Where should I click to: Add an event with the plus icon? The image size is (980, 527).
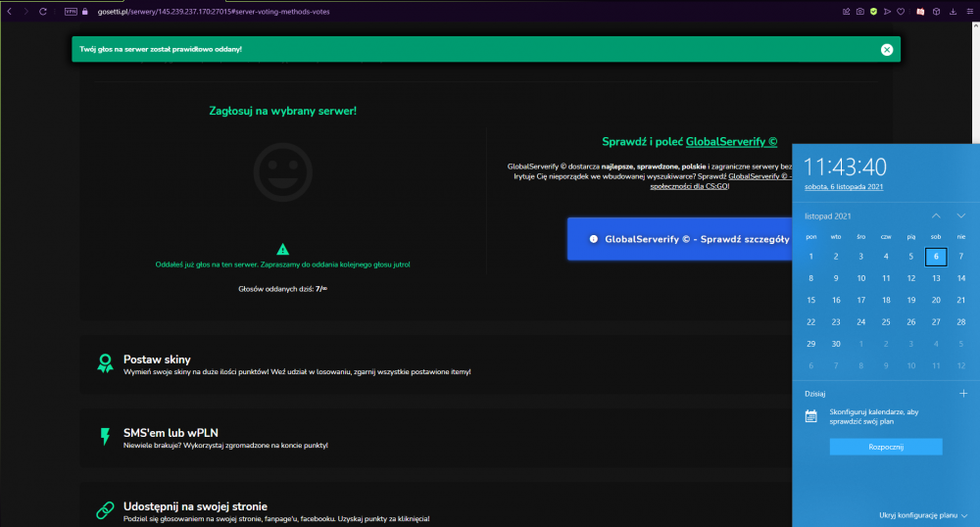tap(963, 394)
